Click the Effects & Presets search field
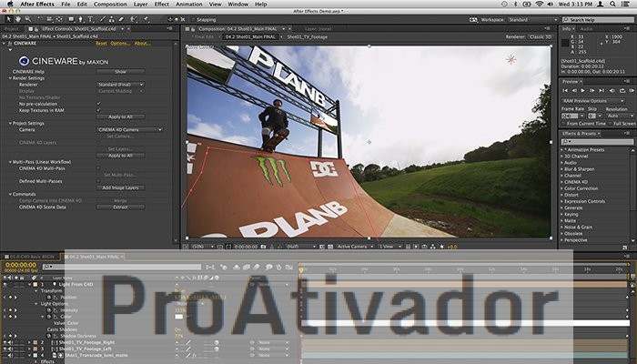 click(x=597, y=141)
